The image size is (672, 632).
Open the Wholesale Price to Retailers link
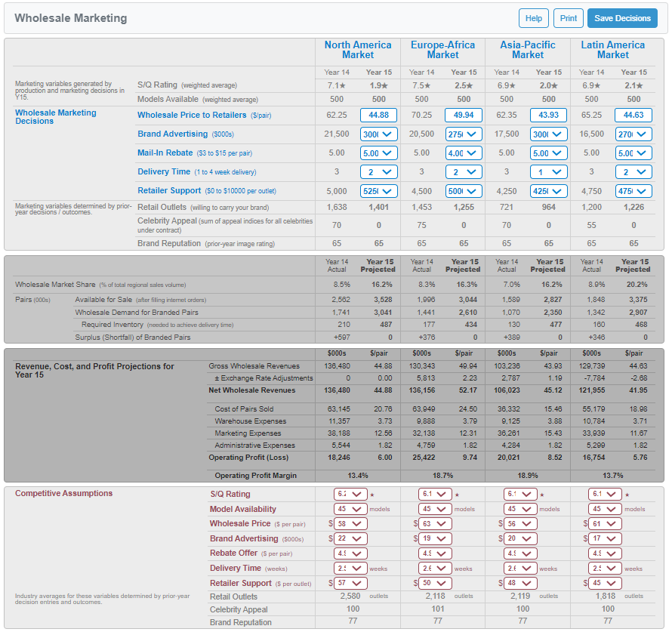coord(192,115)
